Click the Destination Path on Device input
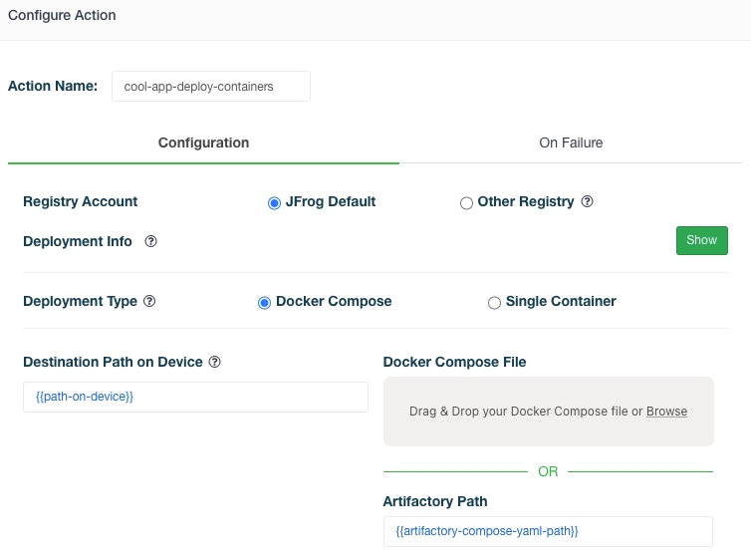This screenshot has width=751, height=560. coord(195,397)
